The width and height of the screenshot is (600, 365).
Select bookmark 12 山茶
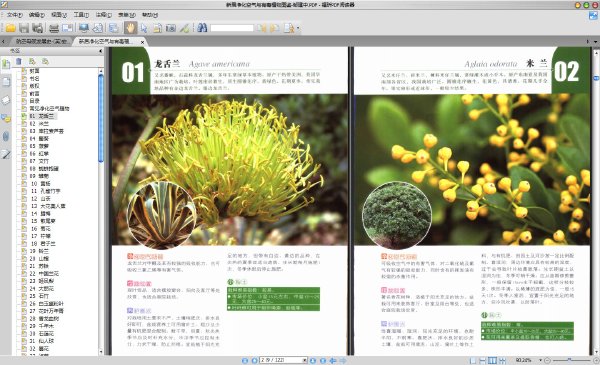41,199
